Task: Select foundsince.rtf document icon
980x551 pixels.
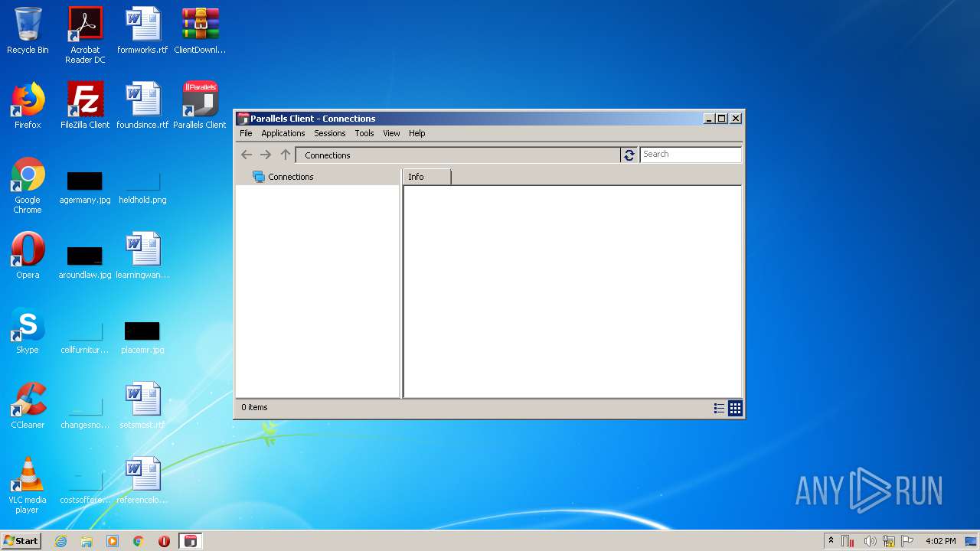Action: (142, 106)
